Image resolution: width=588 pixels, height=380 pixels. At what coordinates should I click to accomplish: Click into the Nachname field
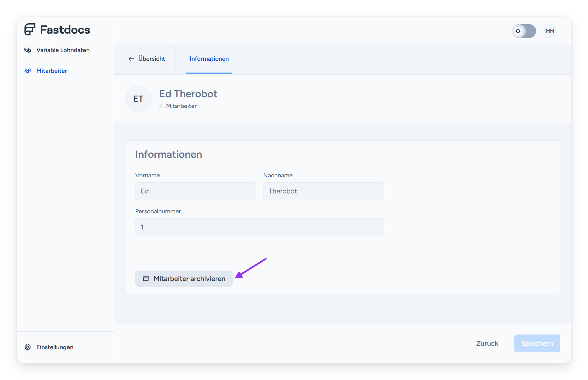[323, 191]
